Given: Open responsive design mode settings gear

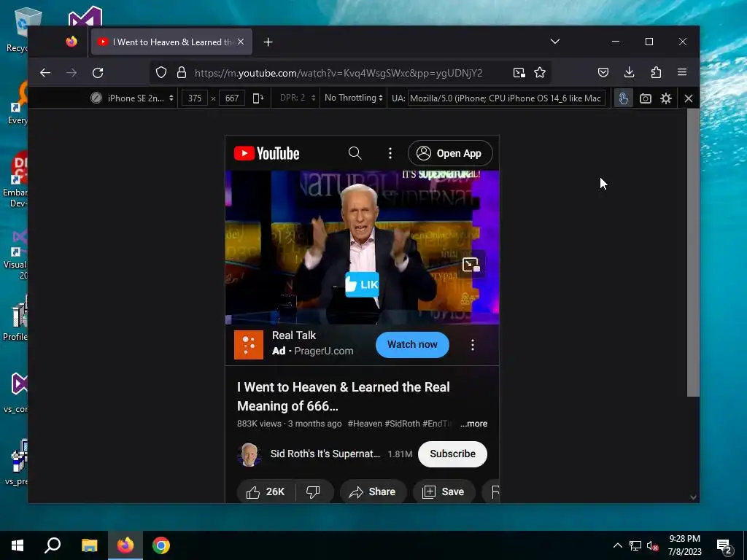Looking at the screenshot, I should (x=666, y=98).
